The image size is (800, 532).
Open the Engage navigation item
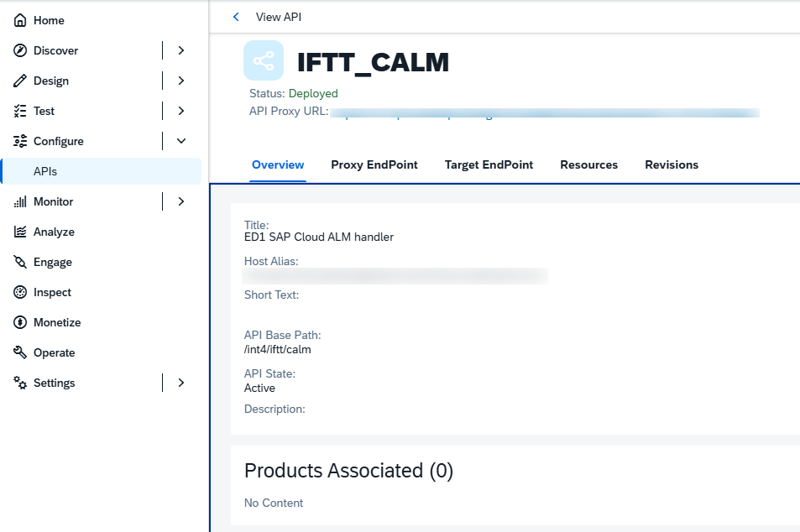point(102,262)
